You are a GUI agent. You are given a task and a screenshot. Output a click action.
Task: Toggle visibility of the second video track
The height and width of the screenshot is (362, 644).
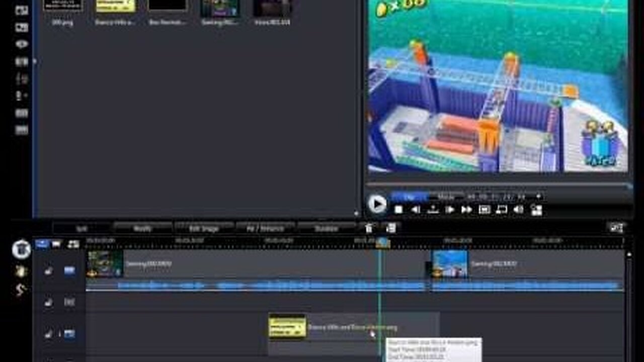coord(69,333)
